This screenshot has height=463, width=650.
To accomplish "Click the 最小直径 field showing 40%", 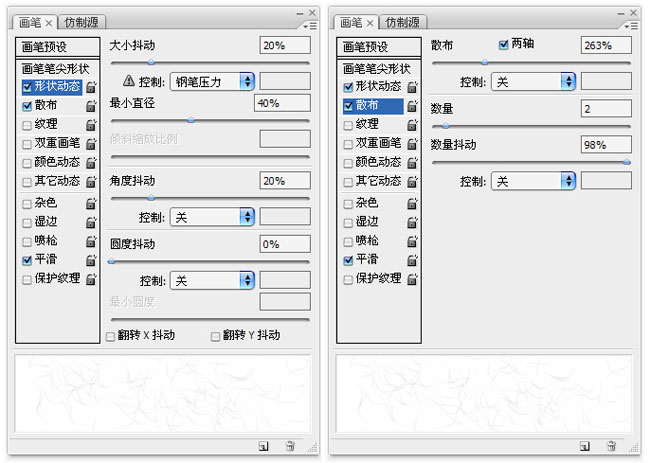I will tap(282, 103).
